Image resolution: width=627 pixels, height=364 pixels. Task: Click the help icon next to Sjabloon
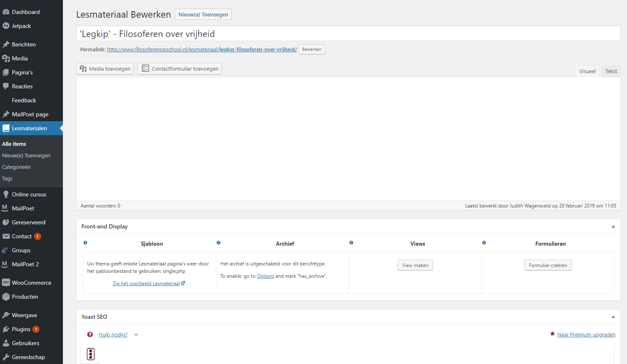(85, 243)
